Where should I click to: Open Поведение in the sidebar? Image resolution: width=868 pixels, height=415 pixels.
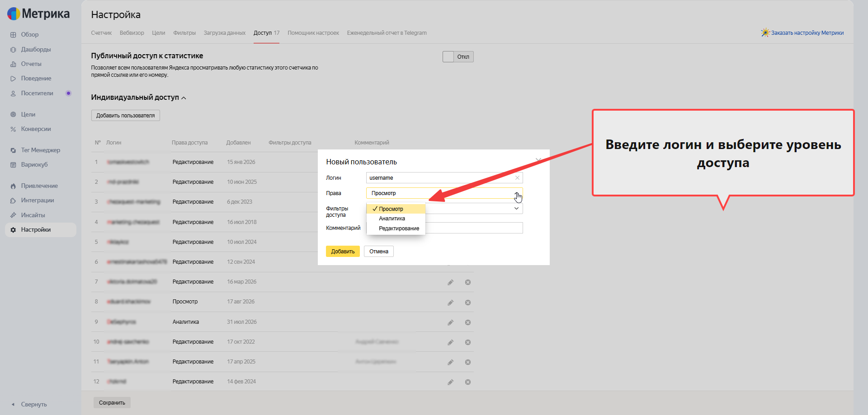click(36, 79)
